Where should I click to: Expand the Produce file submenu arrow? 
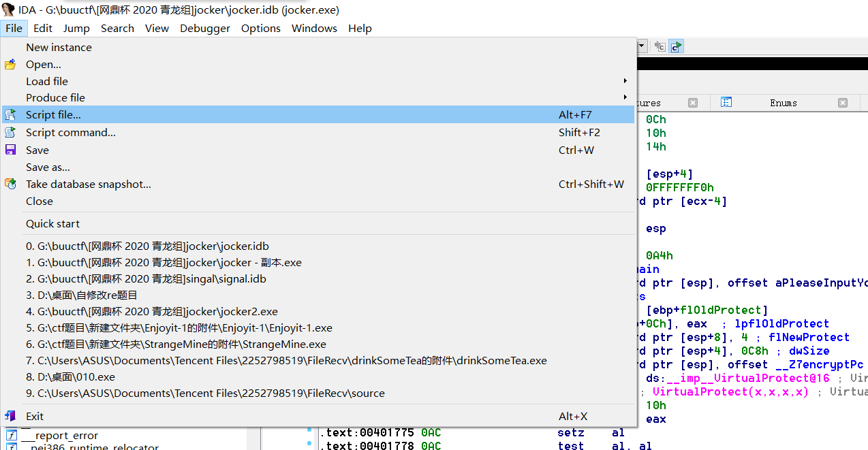coord(625,97)
